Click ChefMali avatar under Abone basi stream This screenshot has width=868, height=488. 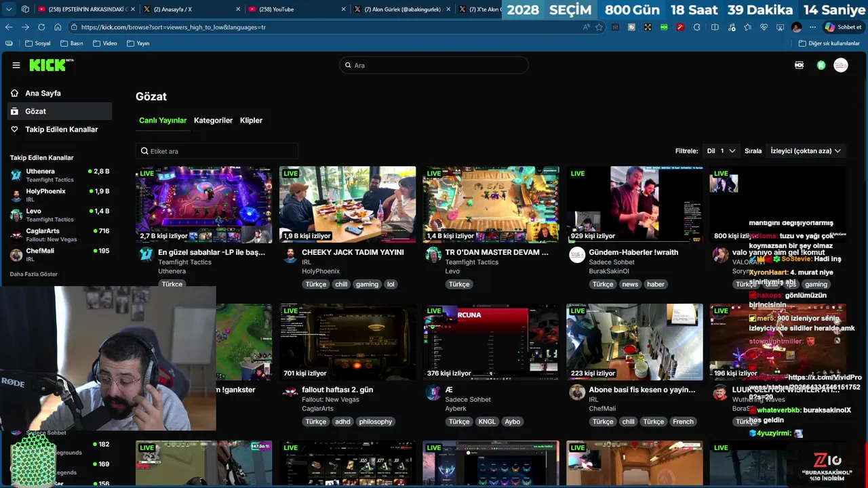tap(577, 392)
